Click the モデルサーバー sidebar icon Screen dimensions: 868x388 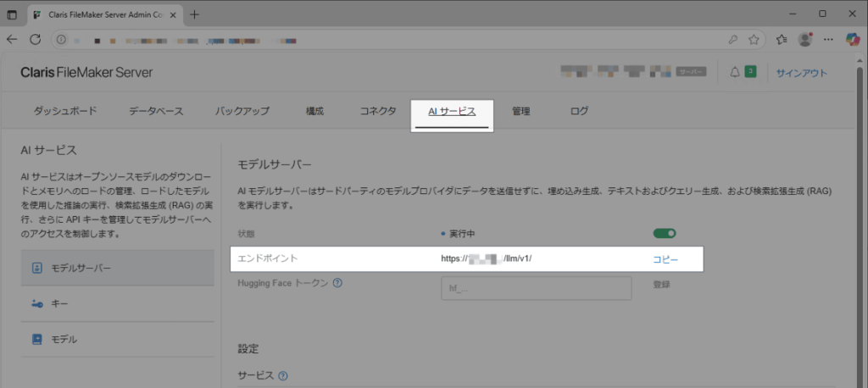point(37,268)
